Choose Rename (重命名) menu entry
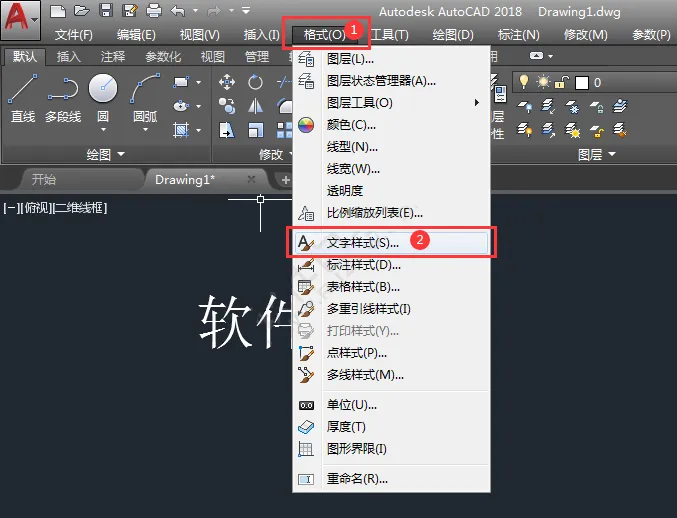This screenshot has width=677, height=518. click(x=391, y=479)
